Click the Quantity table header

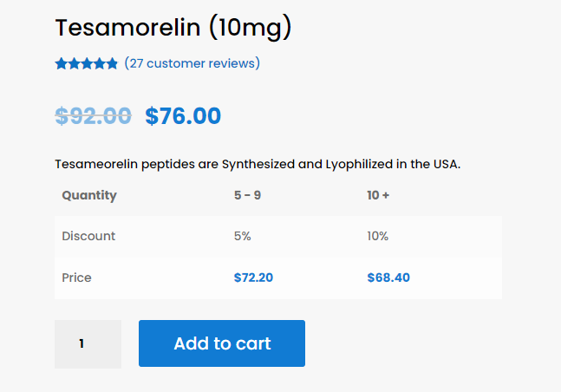[x=89, y=195]
